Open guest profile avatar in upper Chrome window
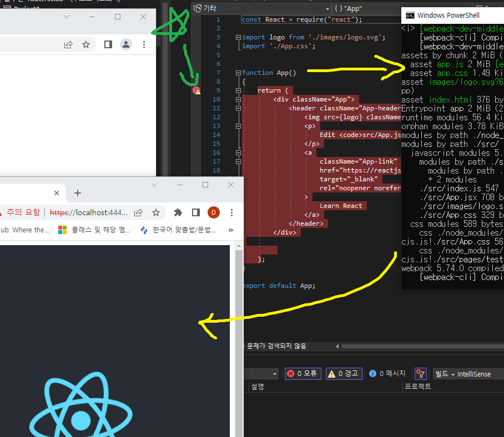 126,44
